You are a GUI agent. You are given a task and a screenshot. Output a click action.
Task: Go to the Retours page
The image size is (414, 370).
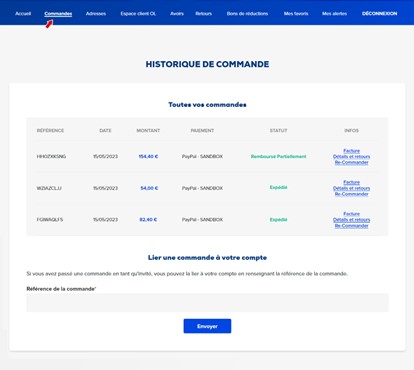click(x=203, y=14)
